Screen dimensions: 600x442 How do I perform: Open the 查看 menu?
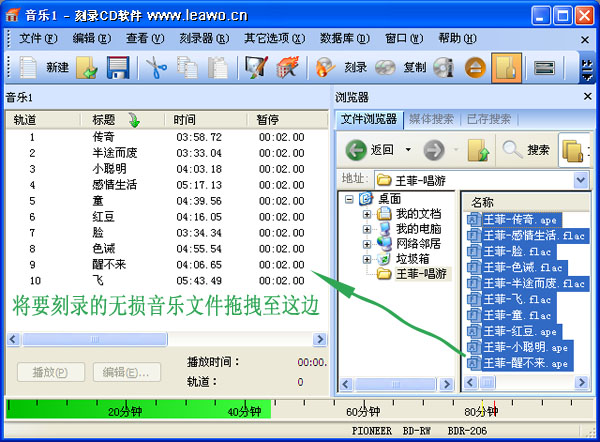[x=145, y=38]
